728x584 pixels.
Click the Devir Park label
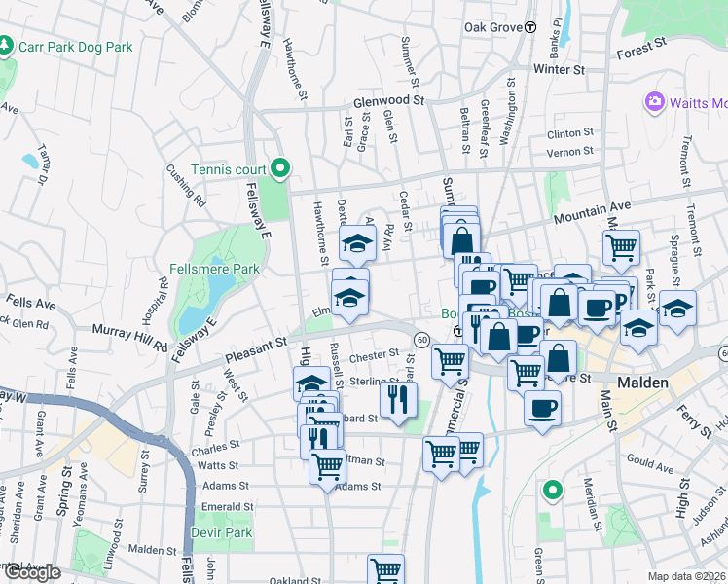pos(222,532)
